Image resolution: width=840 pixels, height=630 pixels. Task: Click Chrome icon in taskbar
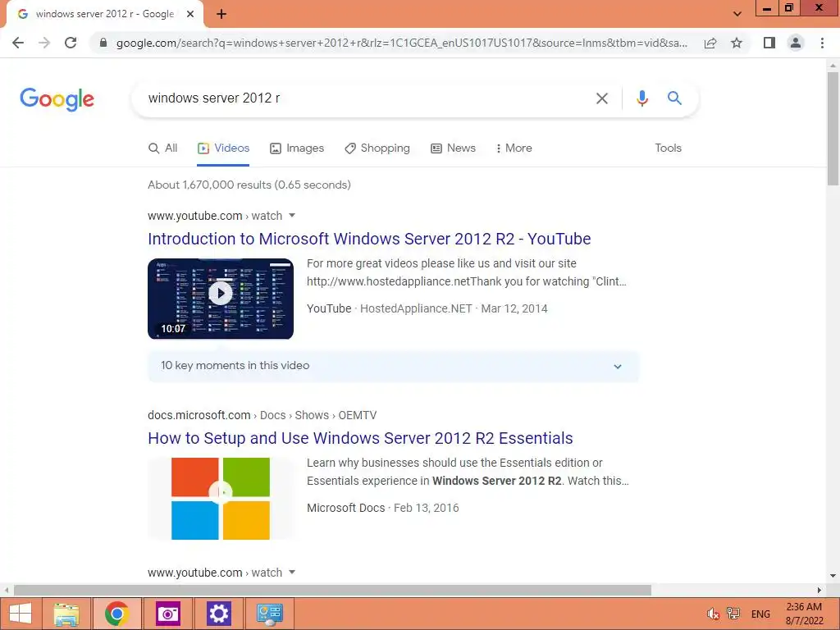[x=116, y=614]
